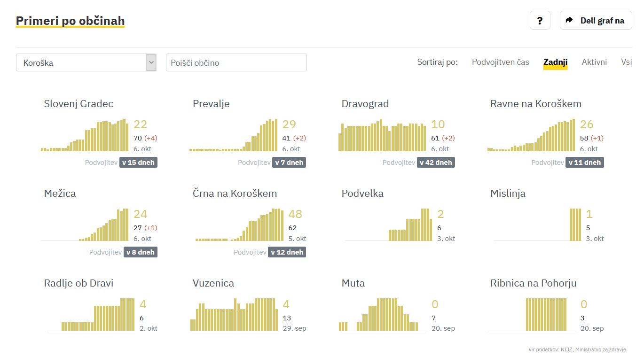Screen dimensions: 644x357
Task: Click Ravne na Koroškem chart
Action: click(x=531, y=135)
